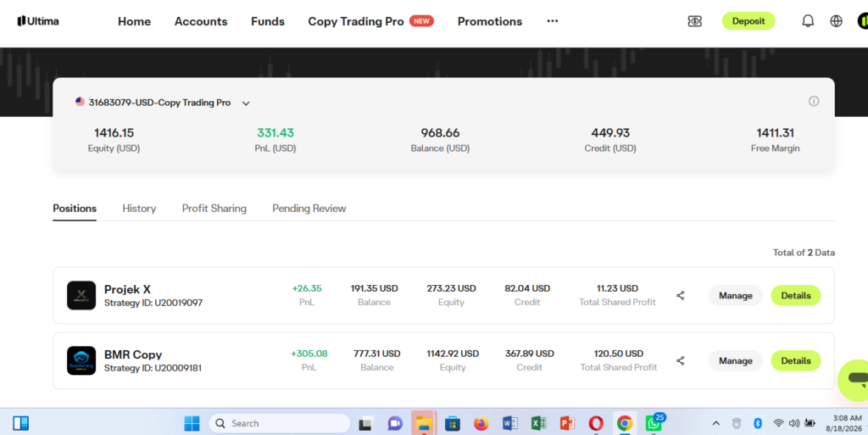
Task: Click the +305.08 PnL figure
Action: tap(309, 354)
